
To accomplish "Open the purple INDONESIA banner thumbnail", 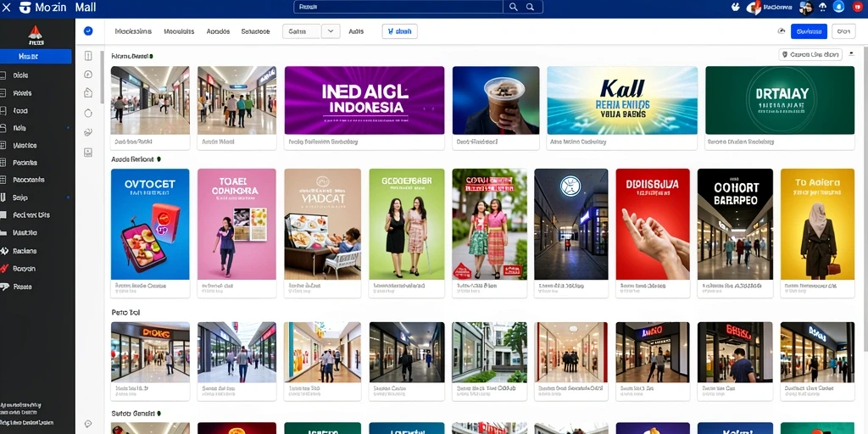I will [x=364, y=100].
